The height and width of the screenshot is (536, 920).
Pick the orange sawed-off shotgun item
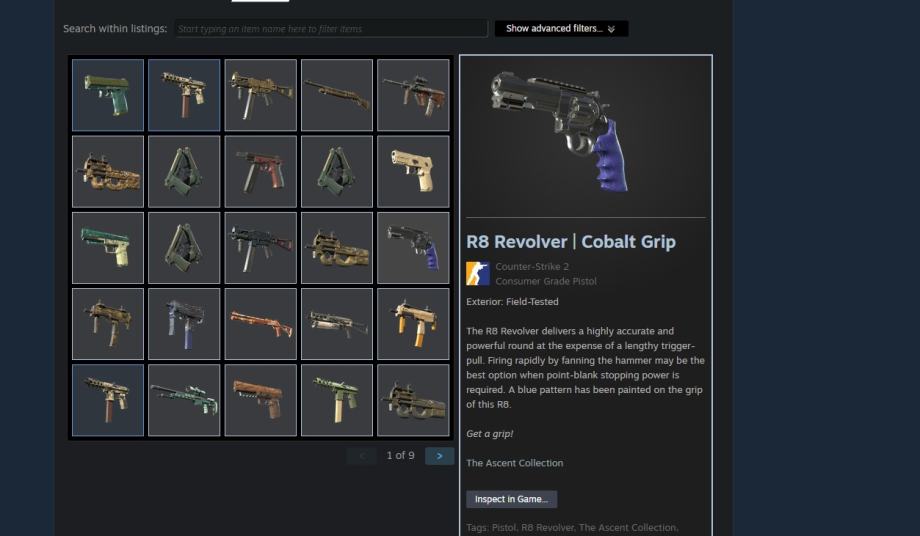261,324
